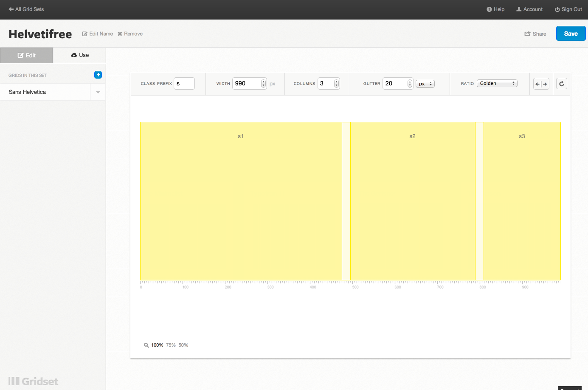Click Edit Name next to Helvetifree
The height and width of the screenshot is (390, 588).
coord(98,34)
